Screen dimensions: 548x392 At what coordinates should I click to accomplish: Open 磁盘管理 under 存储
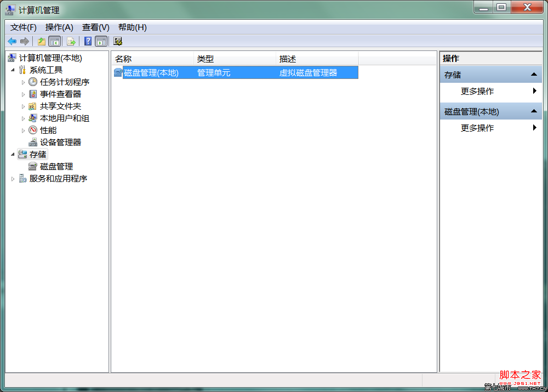click(56, 166)
